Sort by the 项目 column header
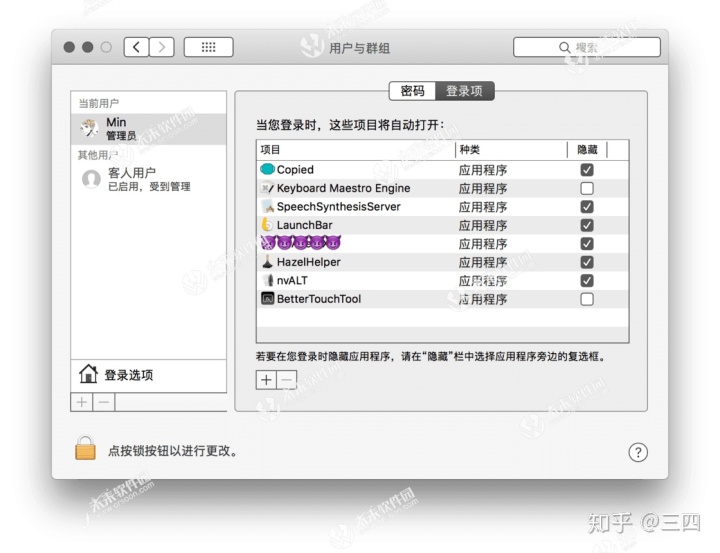Screen dimensions: 720x553 pos(356,150)
